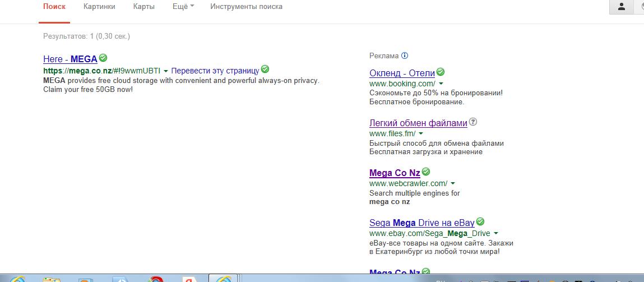Open the dropdown arrow next to www.booking.com/
The image size is (644, 282).
(x=441, y=84)
